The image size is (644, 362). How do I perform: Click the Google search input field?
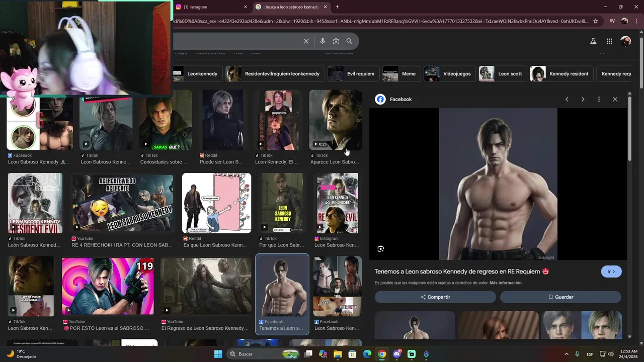[x=236, y=41]
